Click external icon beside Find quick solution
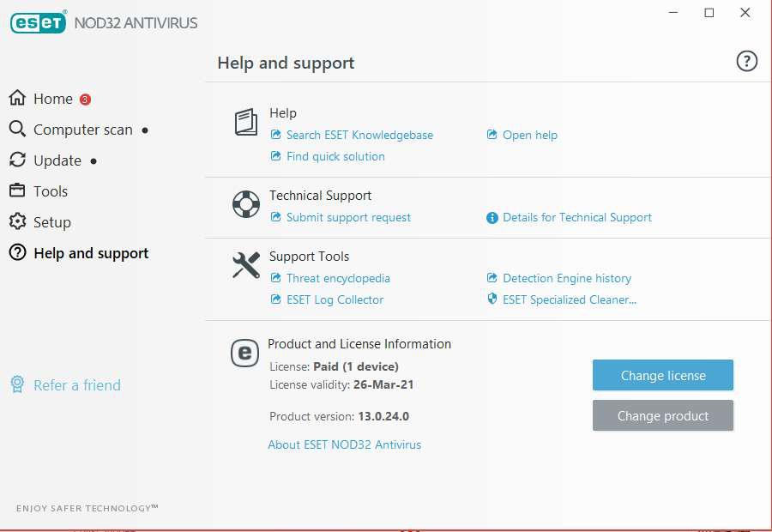772x532 pixels. click(275, 156)
